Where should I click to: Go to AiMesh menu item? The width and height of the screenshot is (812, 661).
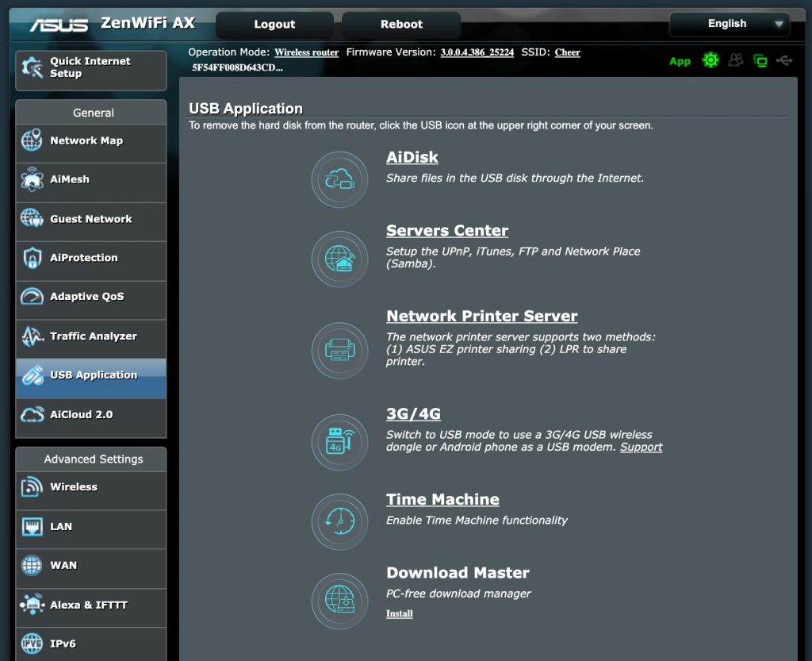coord(91,183)
